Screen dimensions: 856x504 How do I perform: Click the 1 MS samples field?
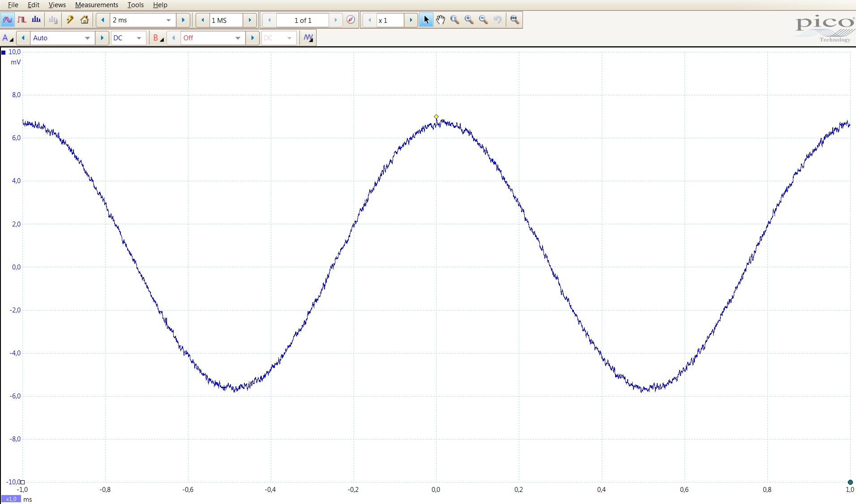[x=226, y=20]
